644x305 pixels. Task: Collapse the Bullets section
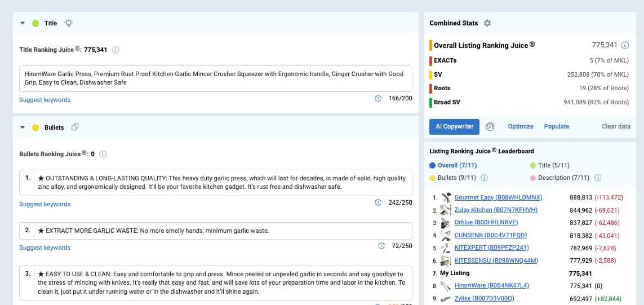point(23,127)
